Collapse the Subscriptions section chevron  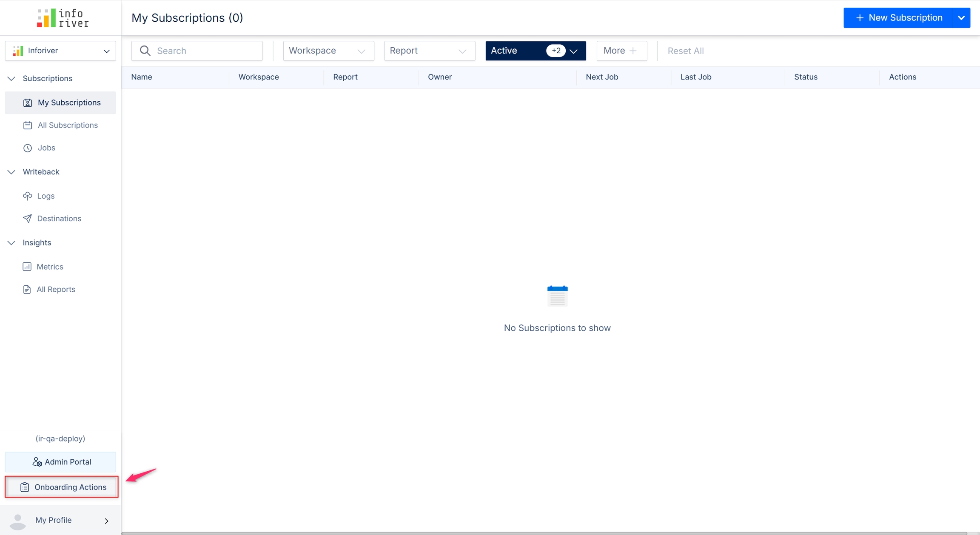11,79
